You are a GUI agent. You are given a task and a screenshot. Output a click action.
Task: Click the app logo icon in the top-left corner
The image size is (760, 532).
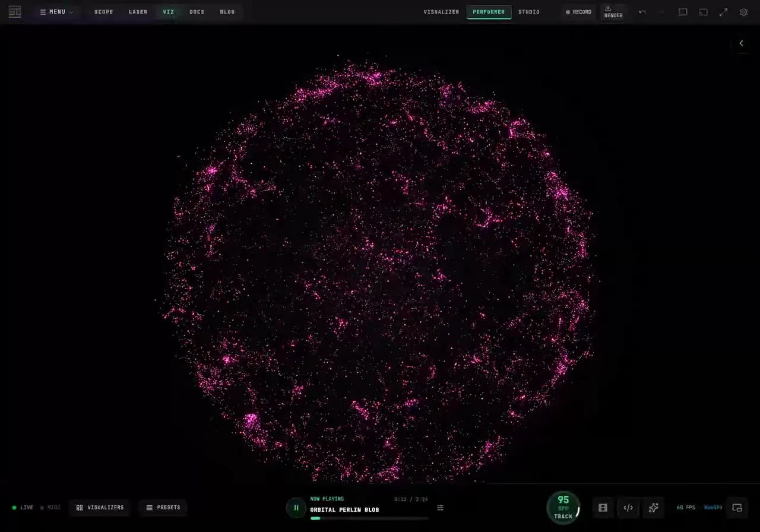coord(15,12)
